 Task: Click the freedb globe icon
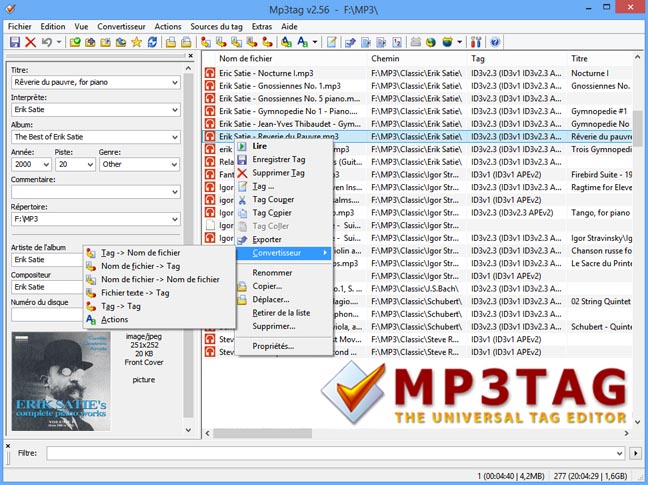coord(431,42)
